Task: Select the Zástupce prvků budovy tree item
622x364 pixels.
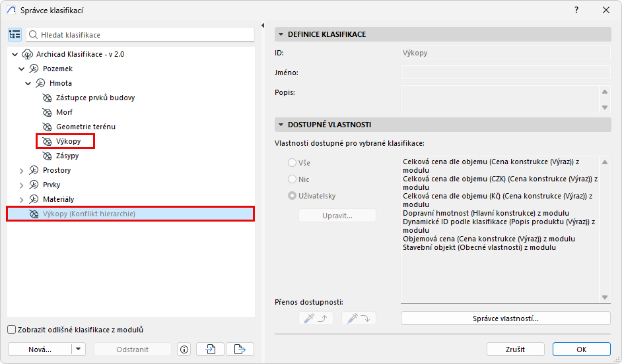Action: click(95, 98)
